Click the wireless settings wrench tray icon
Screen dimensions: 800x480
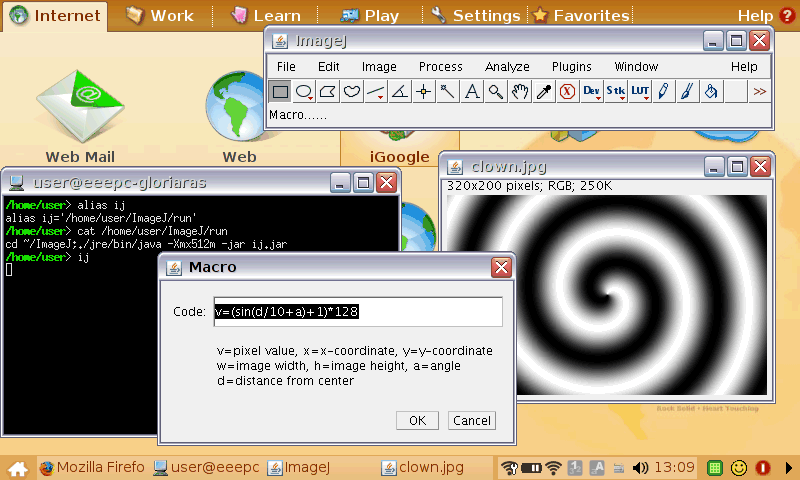coord(509,467)
